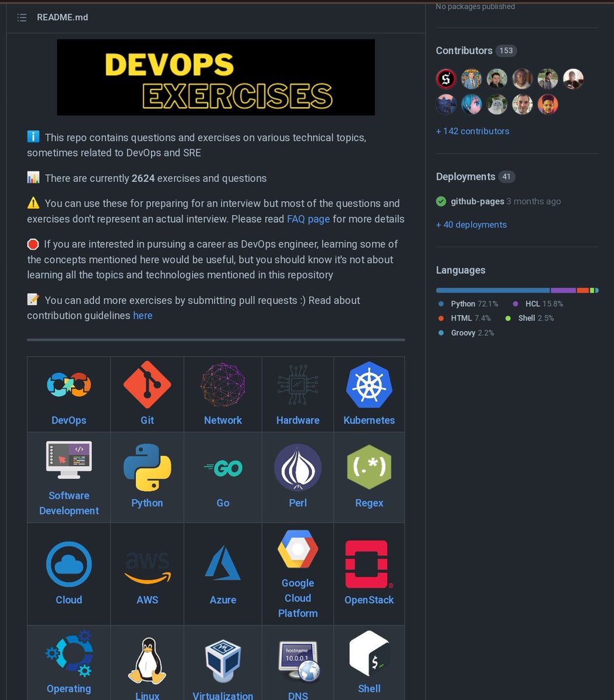The image size is (614, 700).
Task: Click the Python logo icon
Action: [147, 467]
